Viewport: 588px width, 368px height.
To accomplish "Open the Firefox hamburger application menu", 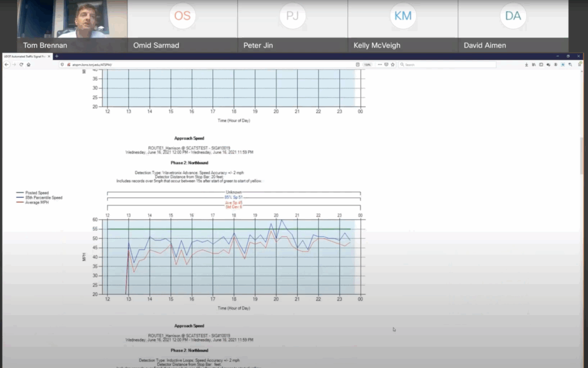I will [x=579, y=64].
